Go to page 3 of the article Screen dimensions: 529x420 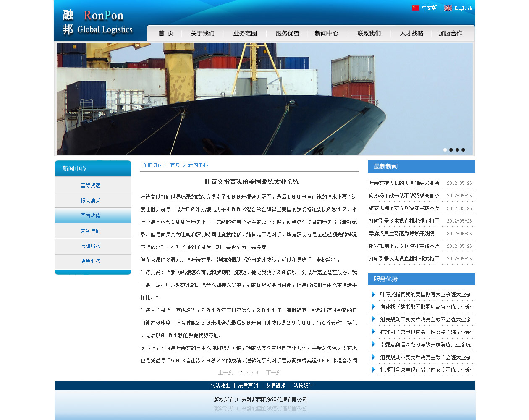coord(252,373)
